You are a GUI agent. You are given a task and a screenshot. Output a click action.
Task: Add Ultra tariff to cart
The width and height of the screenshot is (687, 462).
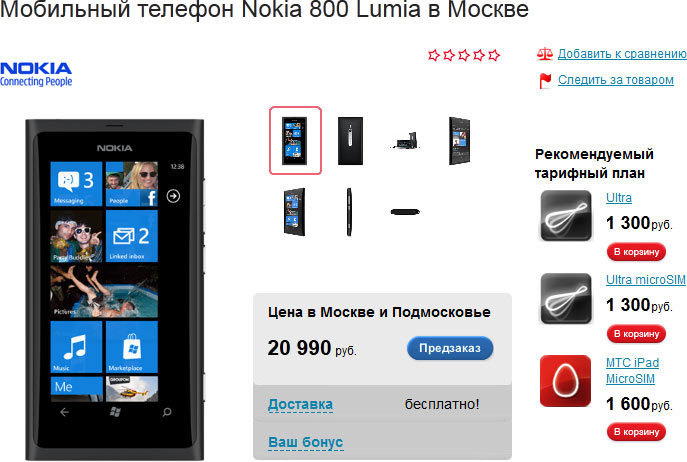pos(636,252)
